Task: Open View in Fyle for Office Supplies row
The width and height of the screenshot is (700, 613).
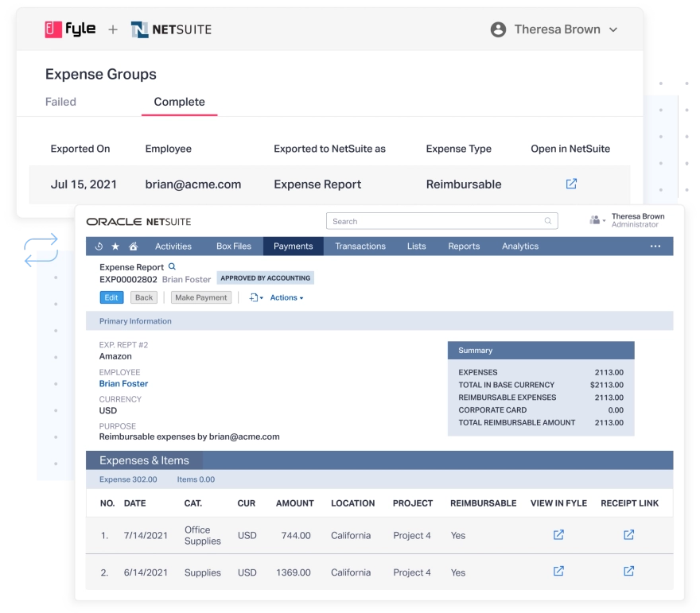Action: [558, 535]
